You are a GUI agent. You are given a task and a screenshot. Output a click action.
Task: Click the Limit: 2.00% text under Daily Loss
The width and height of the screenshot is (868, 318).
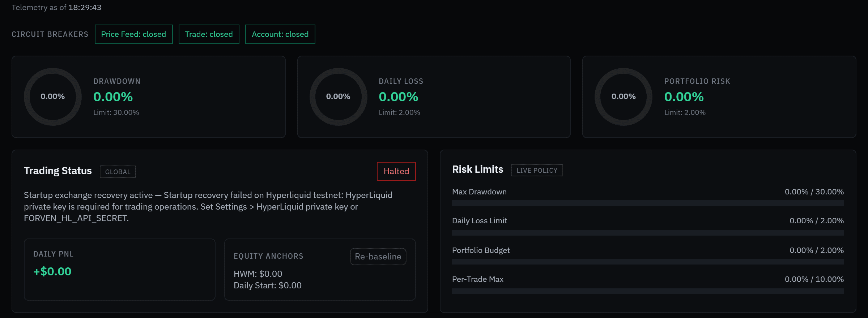[x=399, y=112]
